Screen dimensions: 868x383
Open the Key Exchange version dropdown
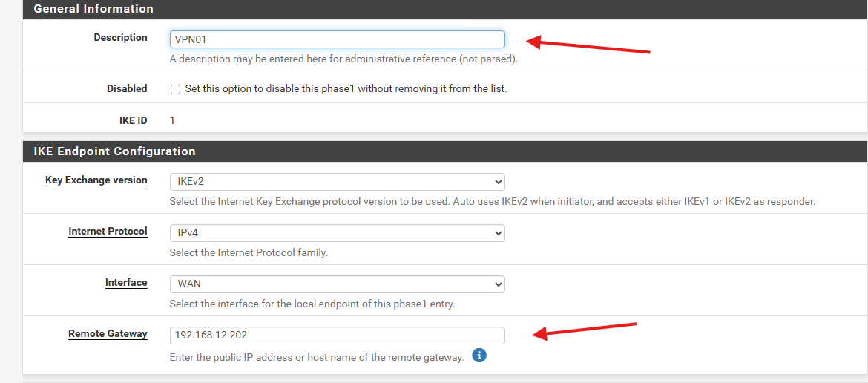point(337,182)
